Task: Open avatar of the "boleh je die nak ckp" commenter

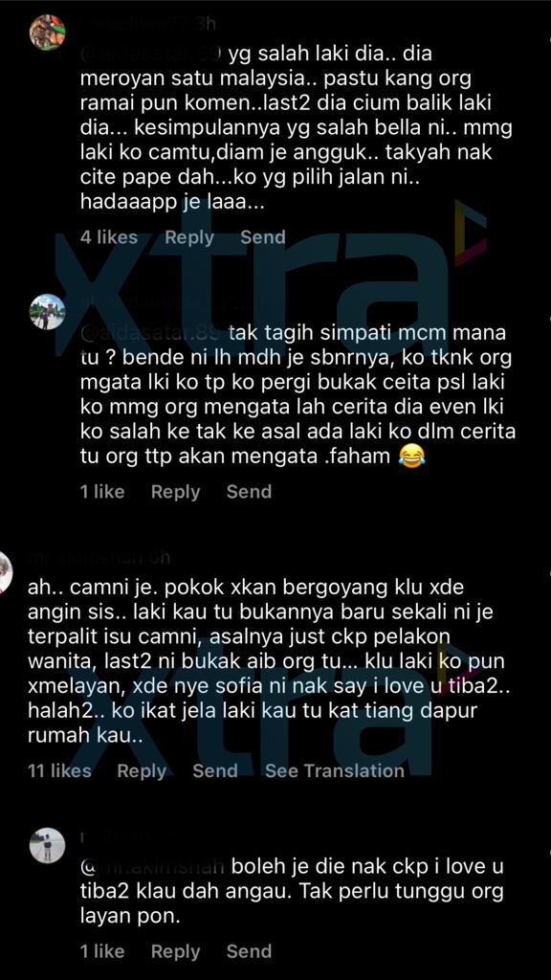Action: coord(48,846)
